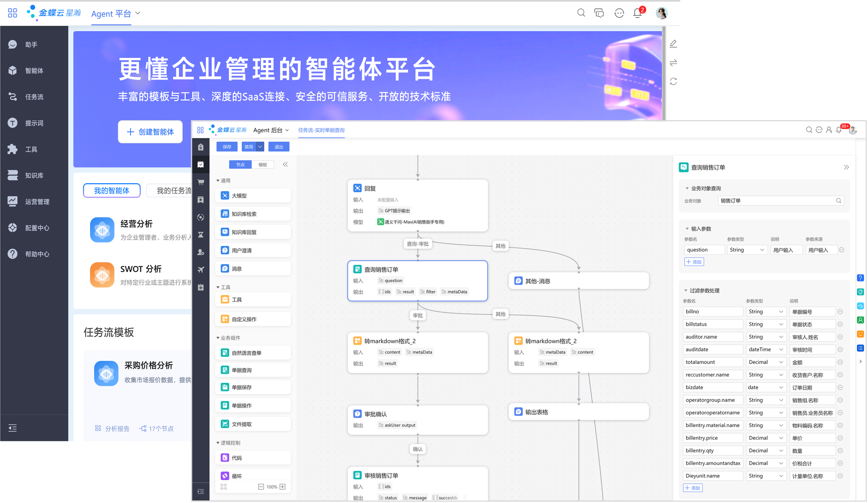
Task: Click the edit pencil icon on right strip
Action: (673, 43)
